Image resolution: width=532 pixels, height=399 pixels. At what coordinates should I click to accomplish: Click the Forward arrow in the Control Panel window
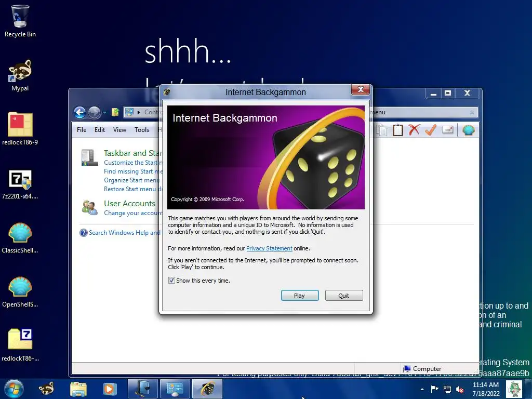(95, 112)
